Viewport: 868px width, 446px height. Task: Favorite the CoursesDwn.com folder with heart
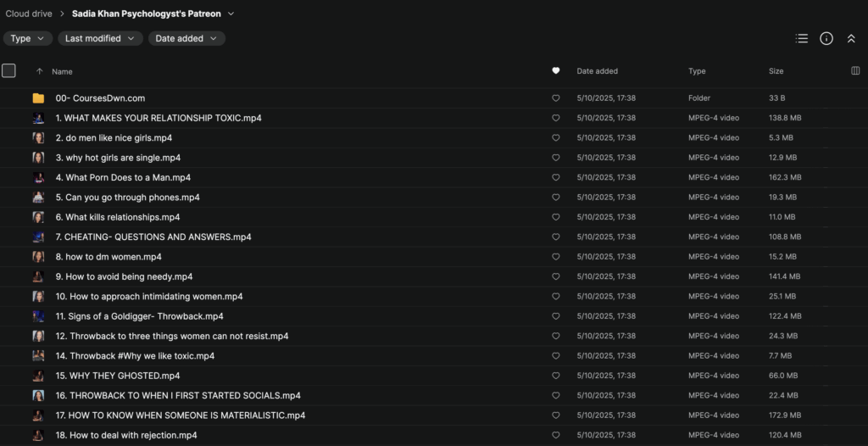[555, 98]
